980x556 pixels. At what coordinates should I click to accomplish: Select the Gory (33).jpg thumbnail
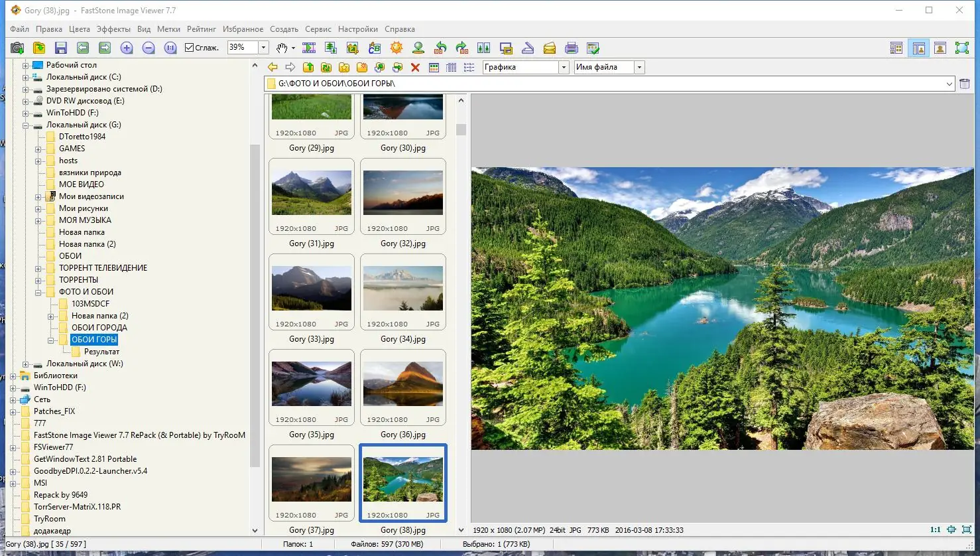(312, 292)
